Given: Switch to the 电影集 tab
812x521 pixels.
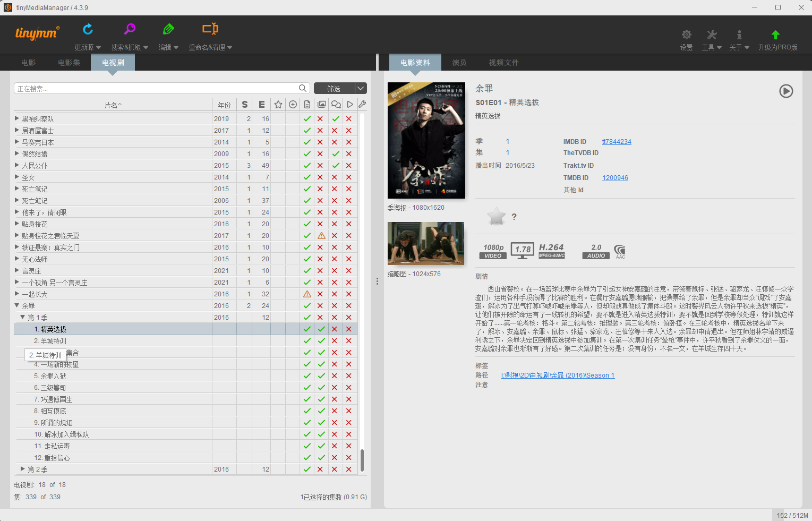Looking at the screenshot, I should 69,63.
